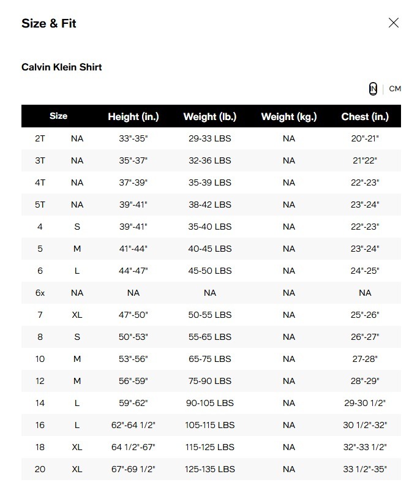Select the 6x size cell
Image resolution: width=420 pixels, height=504 pixels.
40,293
